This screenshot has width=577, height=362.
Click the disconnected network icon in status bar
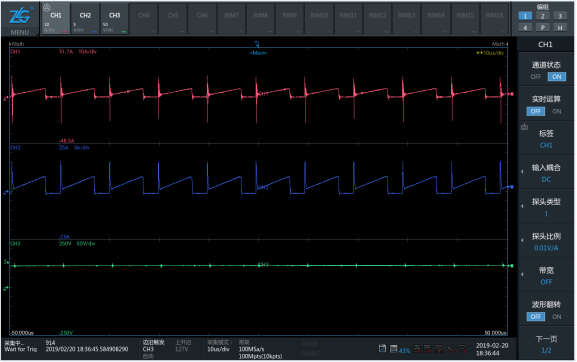(417, 348)
